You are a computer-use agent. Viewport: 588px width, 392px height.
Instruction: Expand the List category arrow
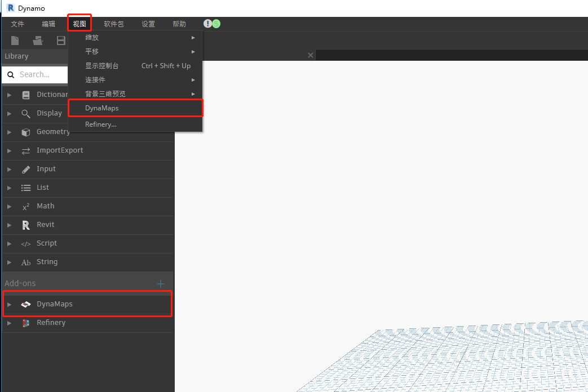10,188
